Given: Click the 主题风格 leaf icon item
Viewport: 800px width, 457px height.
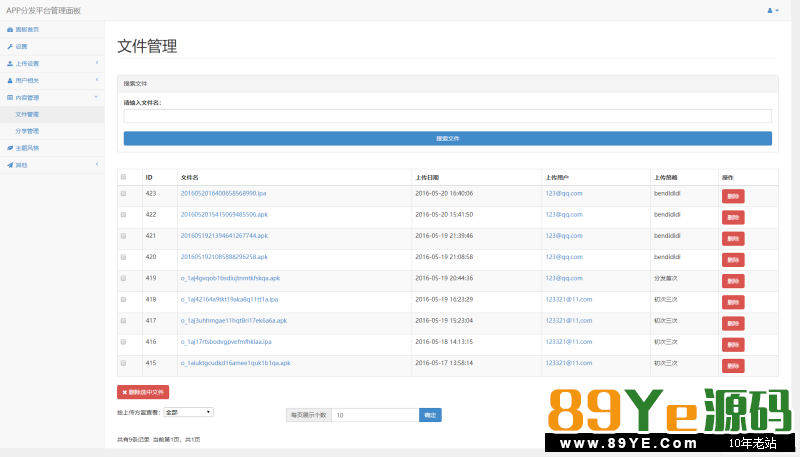Looking at the screenshot, I should tap(27, 147).
